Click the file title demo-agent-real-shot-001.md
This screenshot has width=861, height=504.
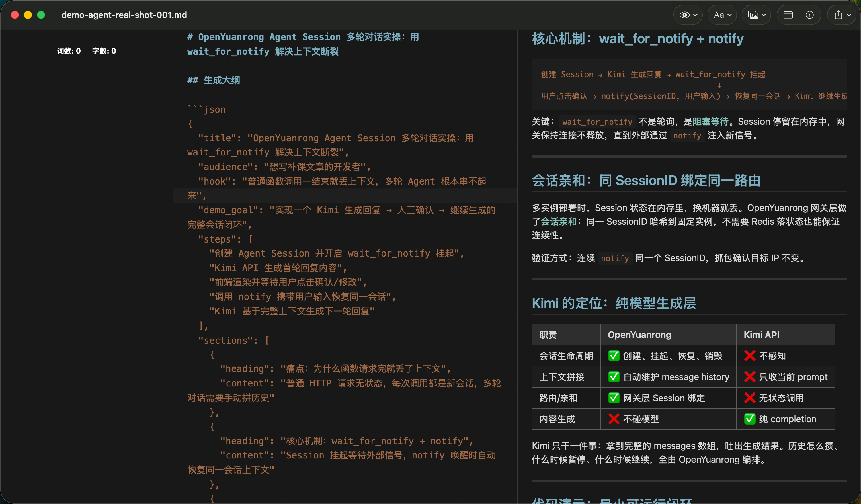coord(124,15)
